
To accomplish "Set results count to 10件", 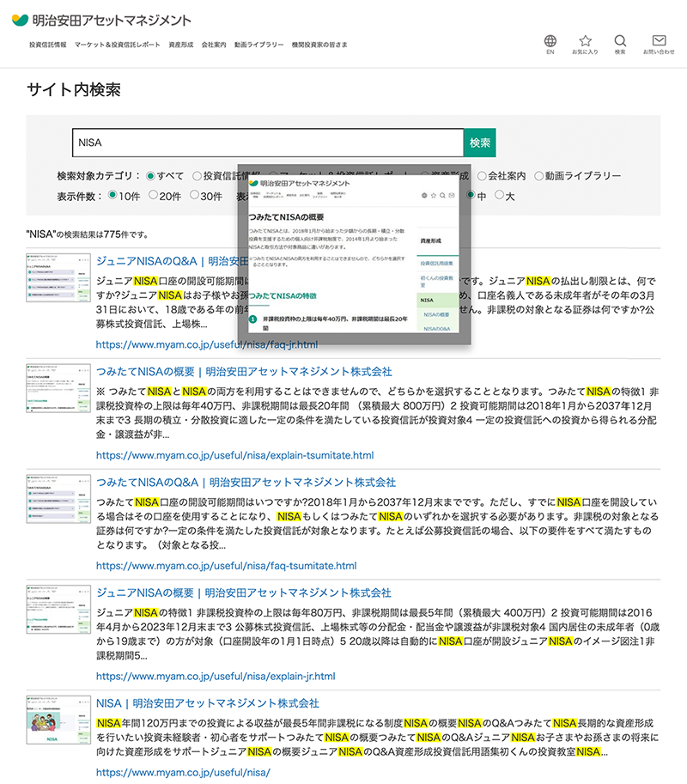I will tap(112, 195).
